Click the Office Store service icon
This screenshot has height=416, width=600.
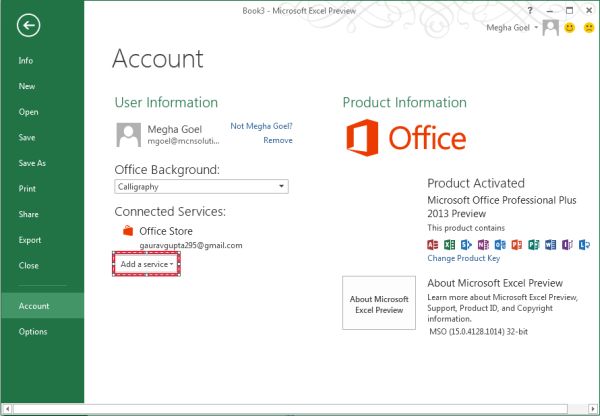127,231
